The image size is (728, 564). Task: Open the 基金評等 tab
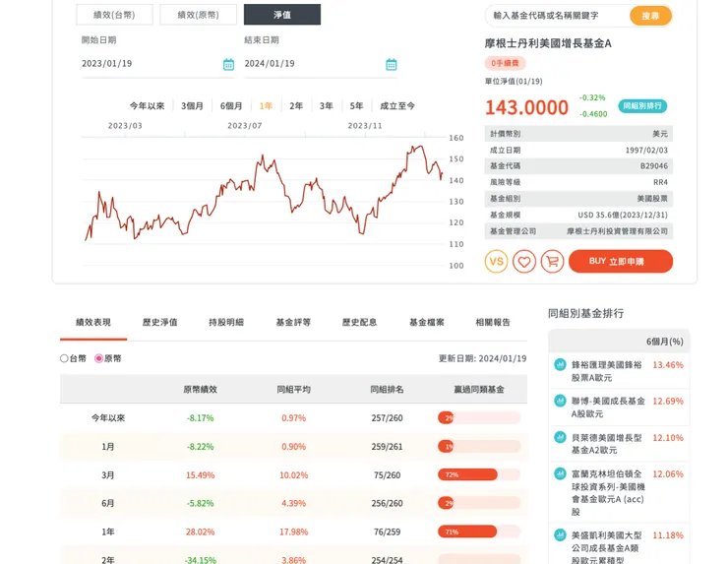point(293,323)
